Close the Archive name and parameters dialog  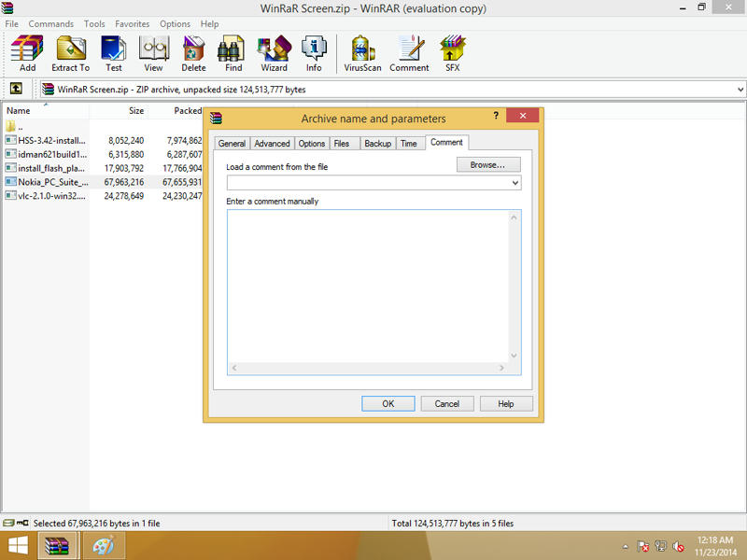(523, 115)
